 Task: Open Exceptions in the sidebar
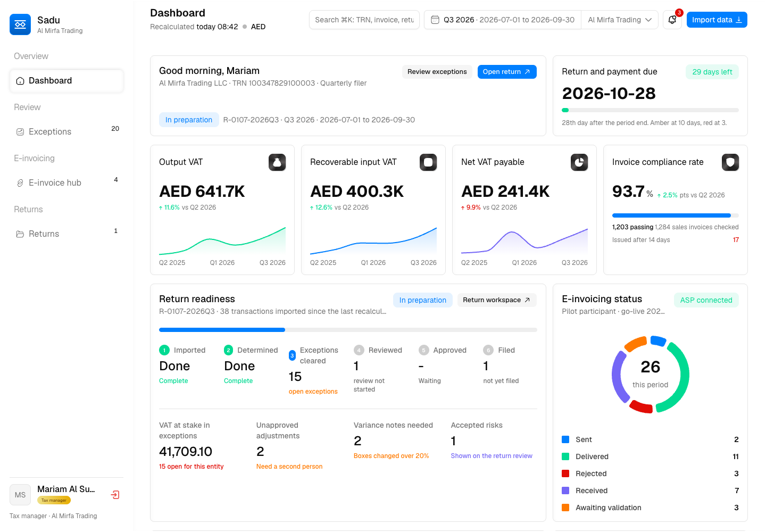point(66,132)
